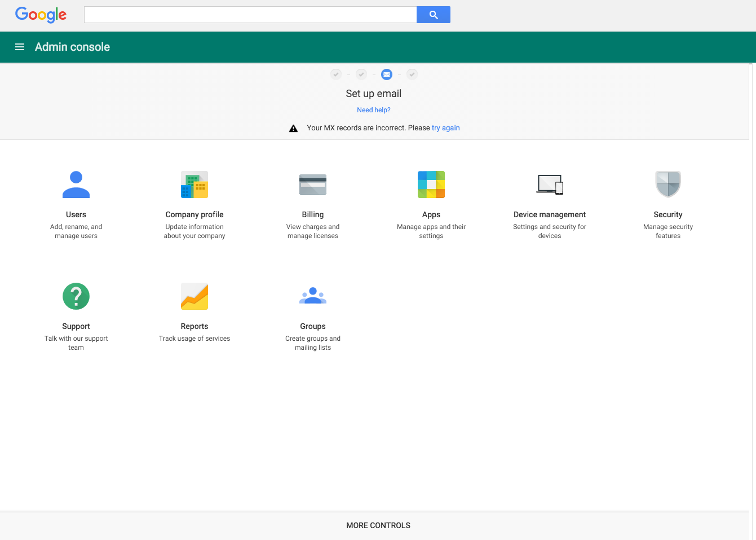Click the MX records warning triangle icon
Screen dimensions: 756x540
(x=293, y=128)
